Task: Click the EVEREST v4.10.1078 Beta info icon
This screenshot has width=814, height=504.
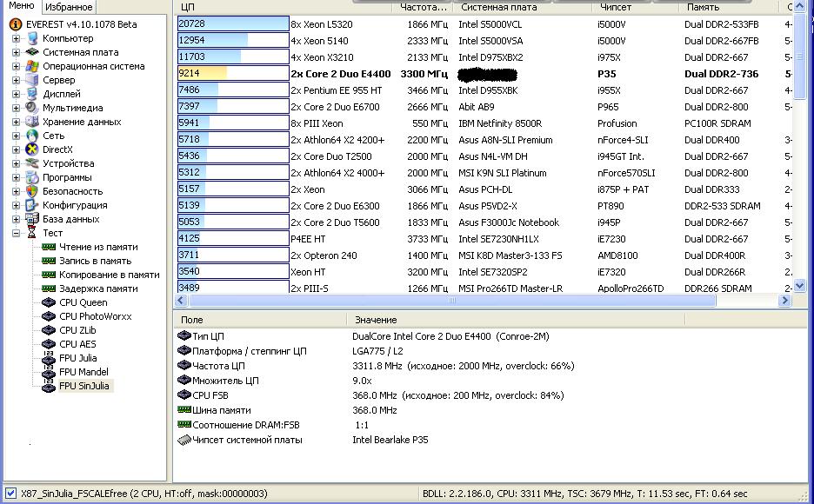Action: pyautogui.click(x=16, y=24)
